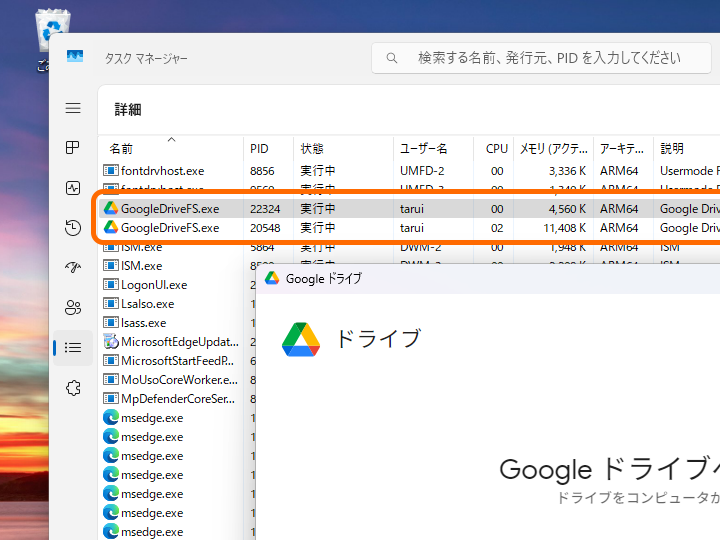720x540 pixels.
Task: Open the App history icon in sidebar
Action: (73, 228)
